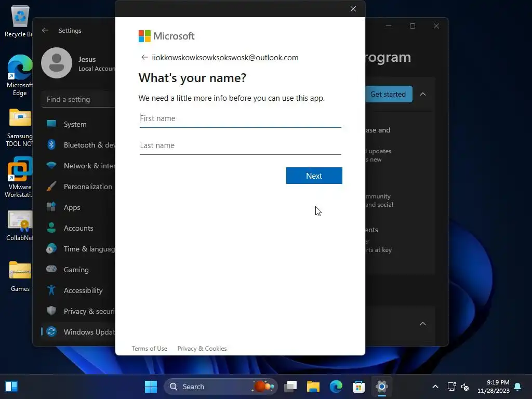Collapse the section next to Get started
This screenshot has height=399, width=532.
pos(423,94)
